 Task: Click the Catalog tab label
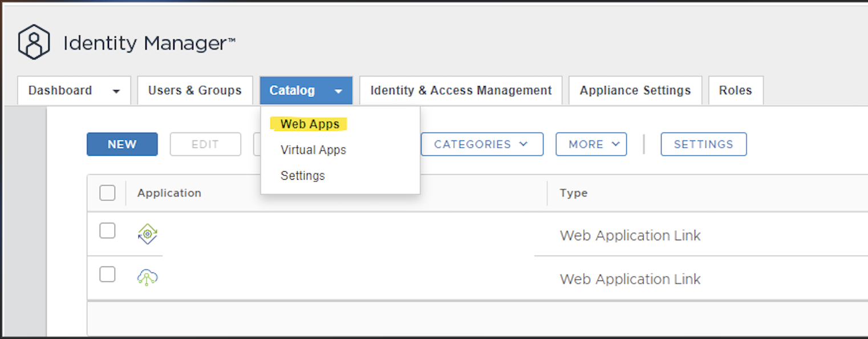[x=292, y=90]
